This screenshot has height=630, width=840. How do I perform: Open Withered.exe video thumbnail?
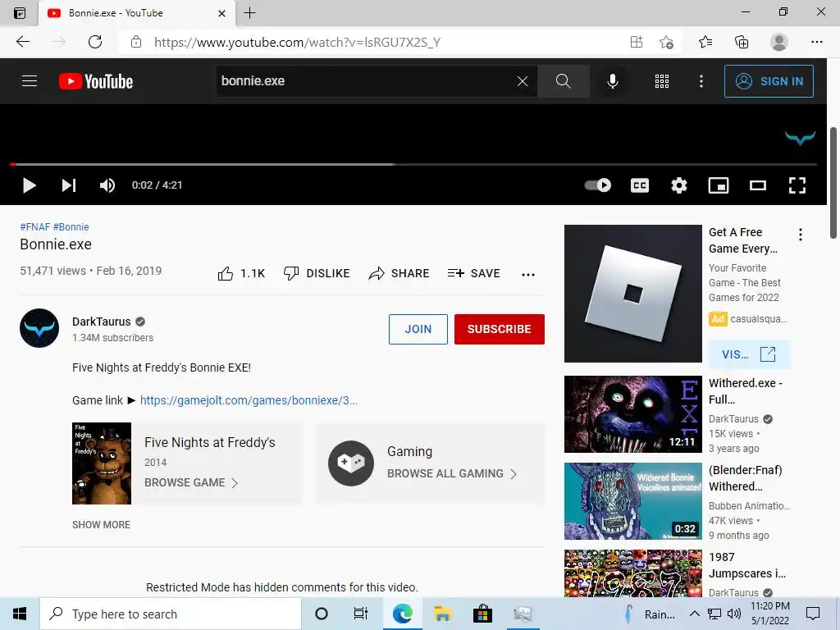click(x=633, y=414)
